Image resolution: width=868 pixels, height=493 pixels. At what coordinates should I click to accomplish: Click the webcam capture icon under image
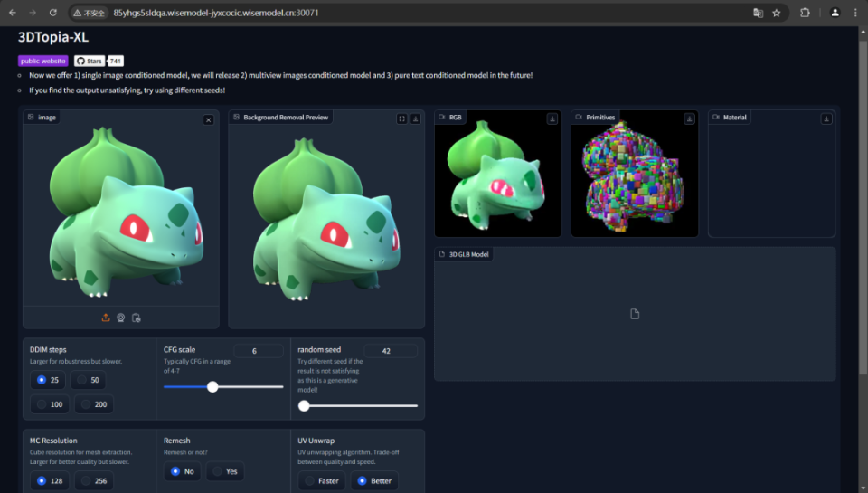[x=120, y=318]
